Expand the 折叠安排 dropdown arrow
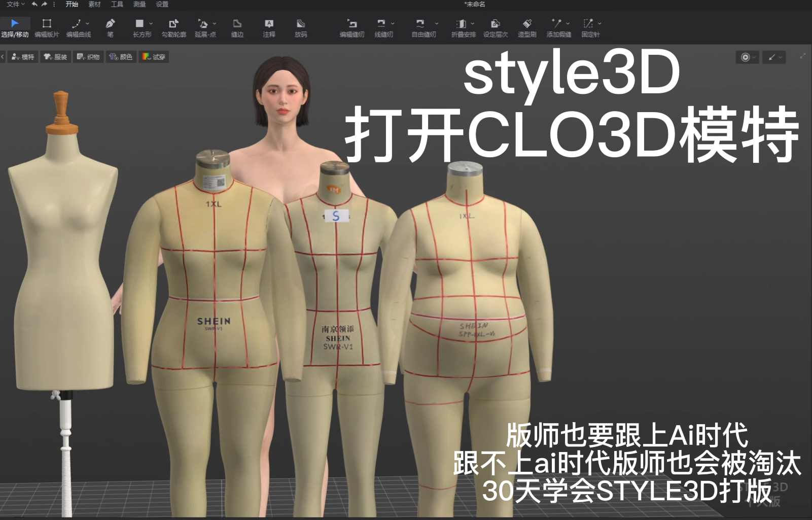812x520 pixels. (473, 23)
